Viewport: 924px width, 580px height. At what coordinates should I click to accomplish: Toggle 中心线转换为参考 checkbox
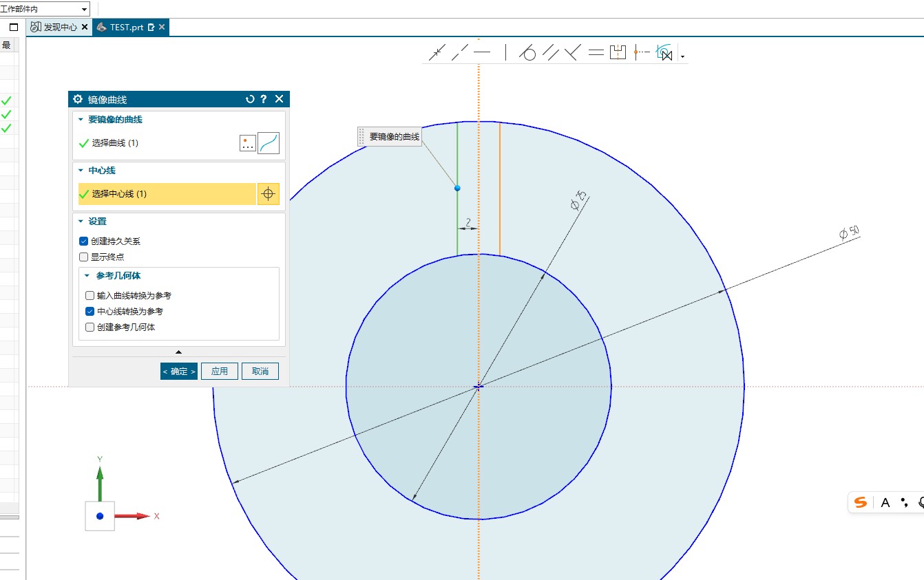pyautogui.click(x=90, y=312)
